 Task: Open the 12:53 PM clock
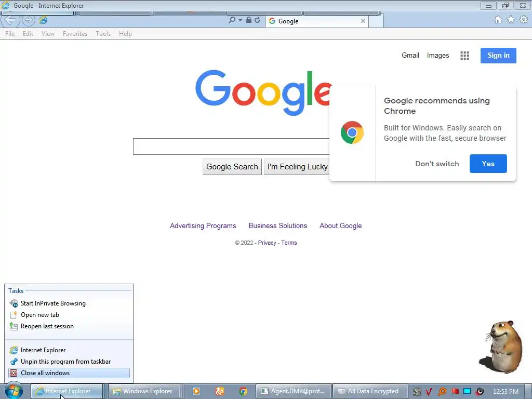(x=506, y=392)
